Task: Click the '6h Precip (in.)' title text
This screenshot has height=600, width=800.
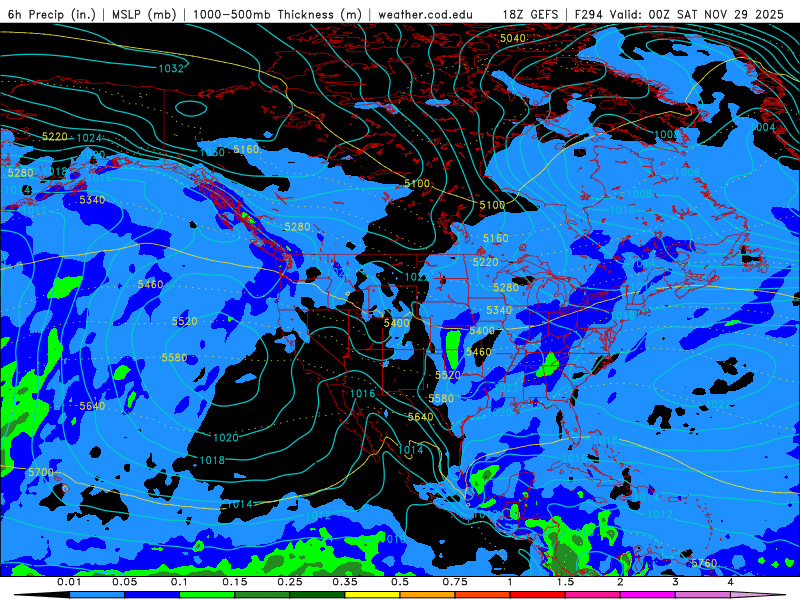Action: tap(52, 14)
